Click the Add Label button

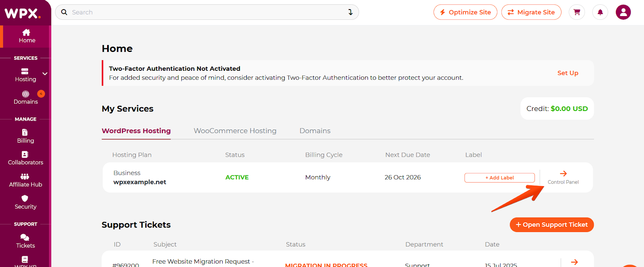click(x=500, y=178)
